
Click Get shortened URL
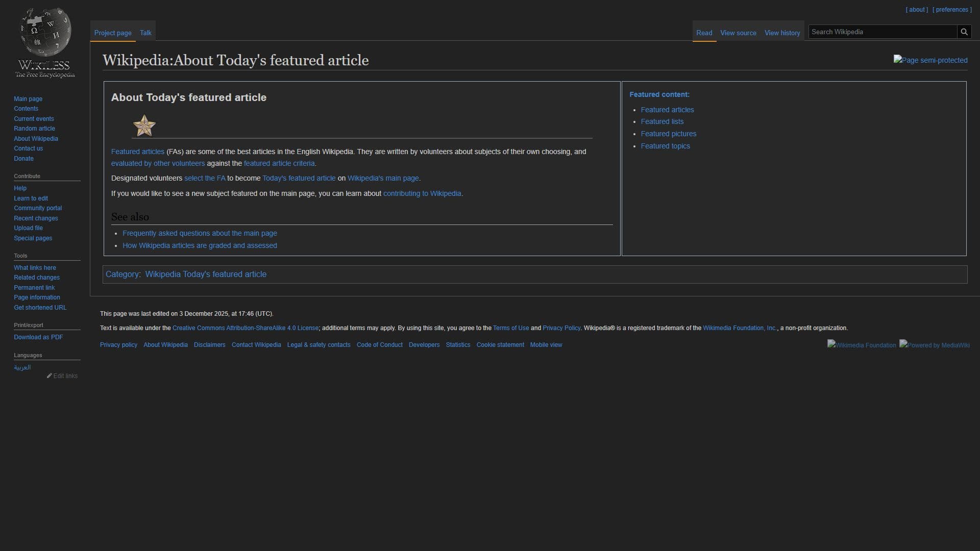[x=40, y=308]
